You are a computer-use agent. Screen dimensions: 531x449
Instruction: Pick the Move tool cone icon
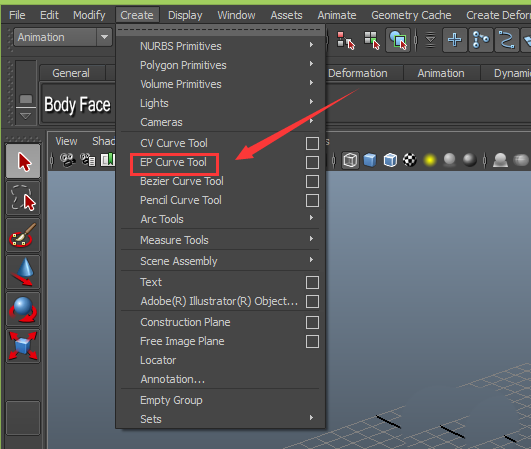23,272
